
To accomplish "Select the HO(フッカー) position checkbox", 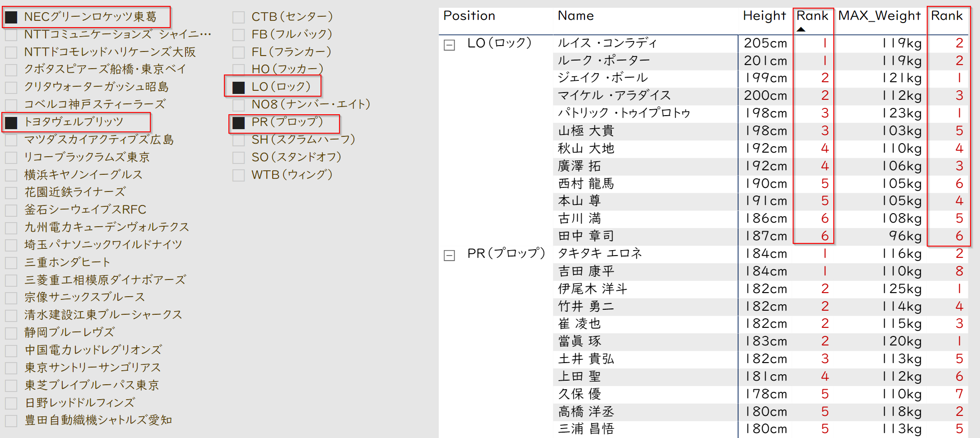I will [x=238, y=70].
